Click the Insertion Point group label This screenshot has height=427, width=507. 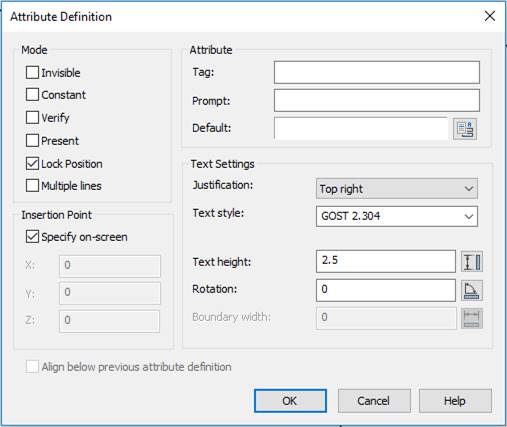pyautogui.click(x=56, y=215)
